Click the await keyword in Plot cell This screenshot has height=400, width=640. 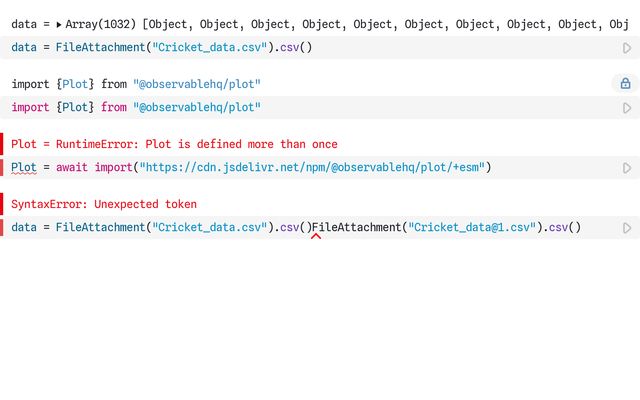tap(73, 167)
